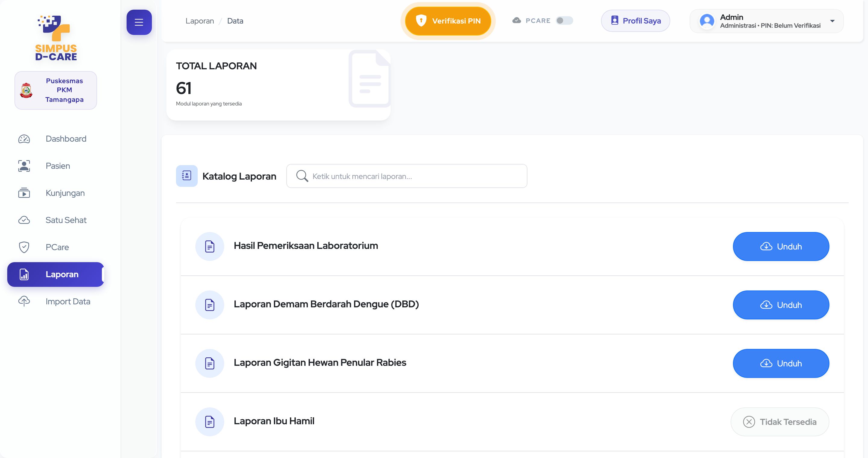Click the PCare shield icon in sidebar

[24, 247]
